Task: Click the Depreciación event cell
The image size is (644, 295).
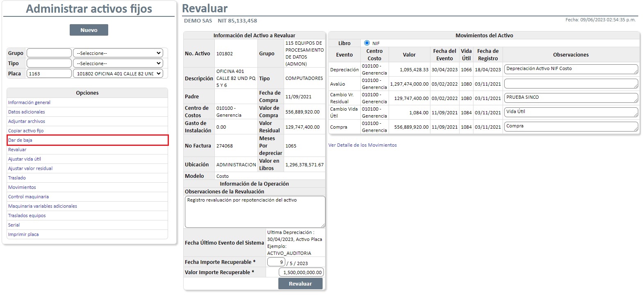Action: point(344,70)
